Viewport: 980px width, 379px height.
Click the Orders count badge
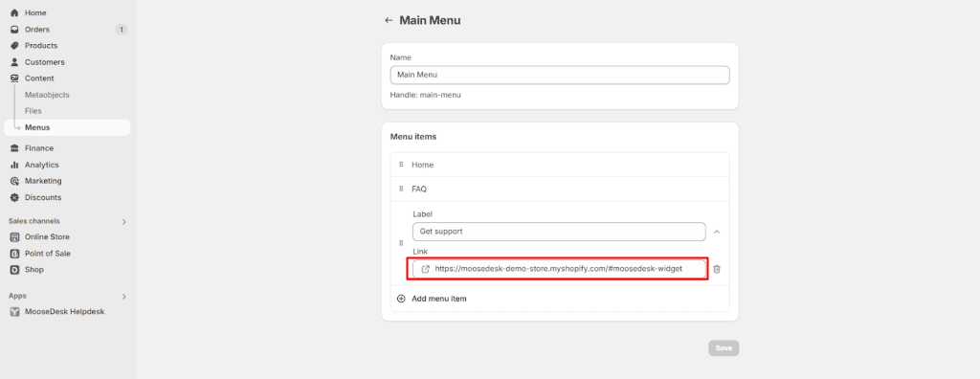click(x=122, y=30)
